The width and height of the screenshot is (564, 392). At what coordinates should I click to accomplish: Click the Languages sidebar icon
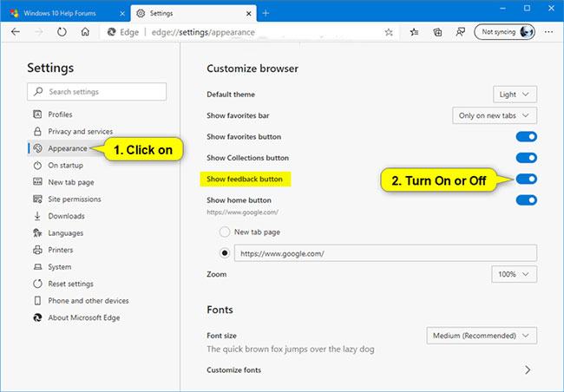tap(37, 232)
